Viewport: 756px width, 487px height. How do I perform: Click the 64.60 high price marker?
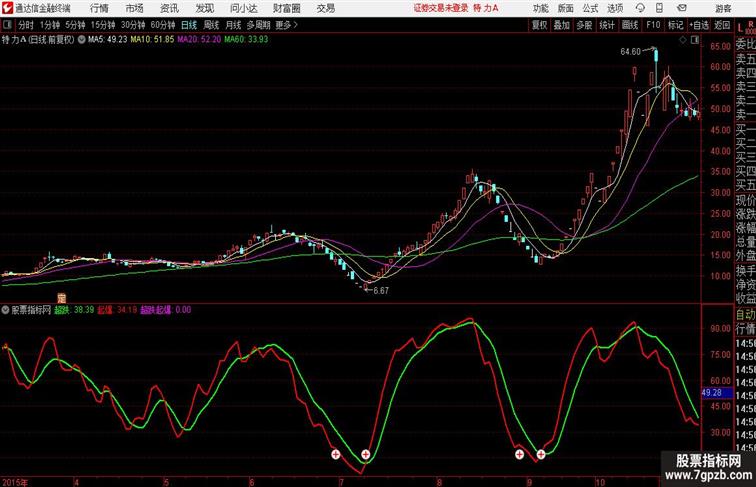pyautogui.click(x=630, y=52)
